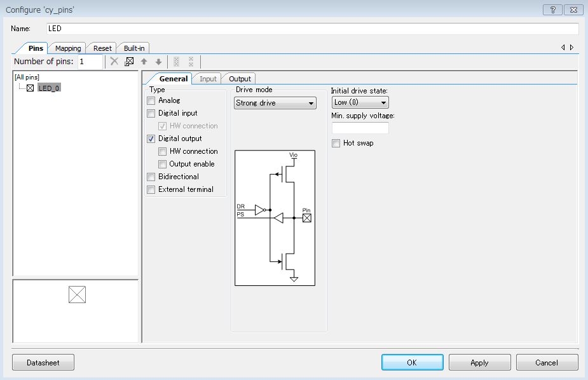Switch to the Pins tab
The image size is (588, 380).
tap(36, 48)
